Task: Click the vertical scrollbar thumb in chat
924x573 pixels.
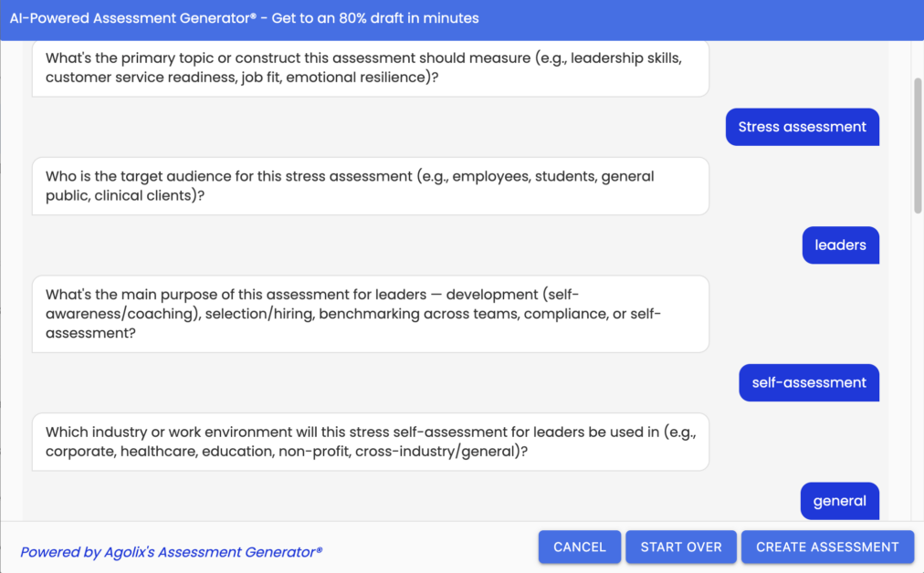Action: pyautogui.click(x=918, y=145)
